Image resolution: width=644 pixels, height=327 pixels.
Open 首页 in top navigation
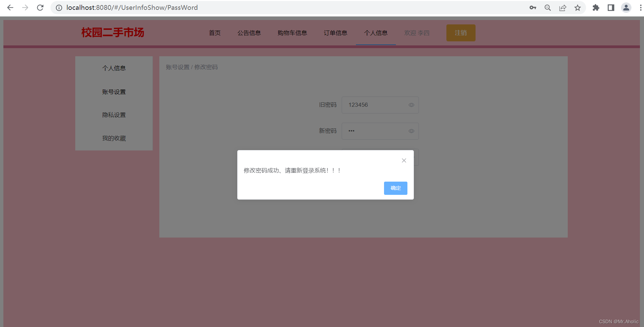coord(215,33)
